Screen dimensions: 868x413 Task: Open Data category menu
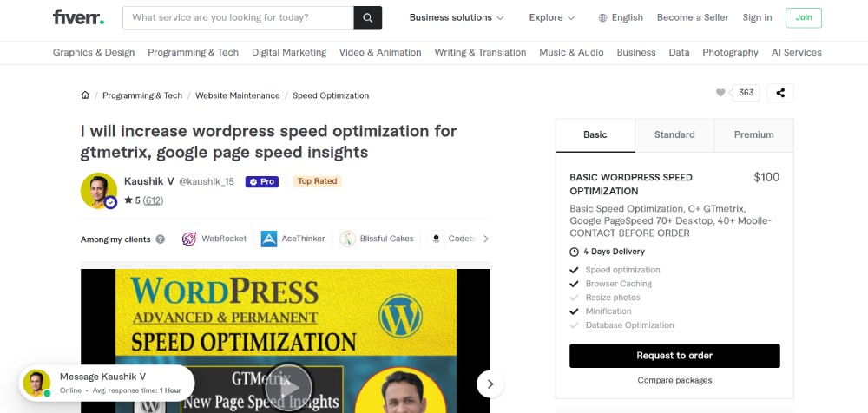click(x=680, y=53)
